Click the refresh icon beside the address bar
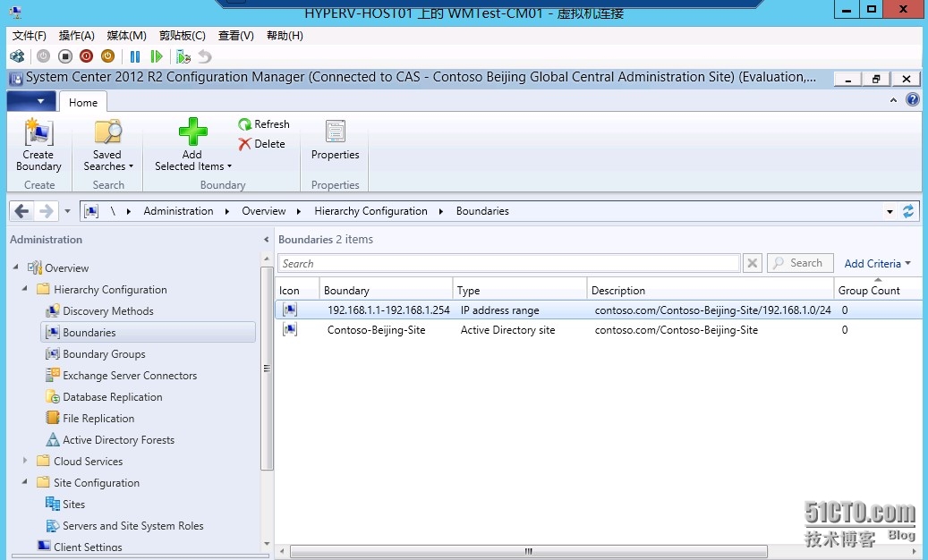This screenshot has width=928, height=560. (908, 211)
